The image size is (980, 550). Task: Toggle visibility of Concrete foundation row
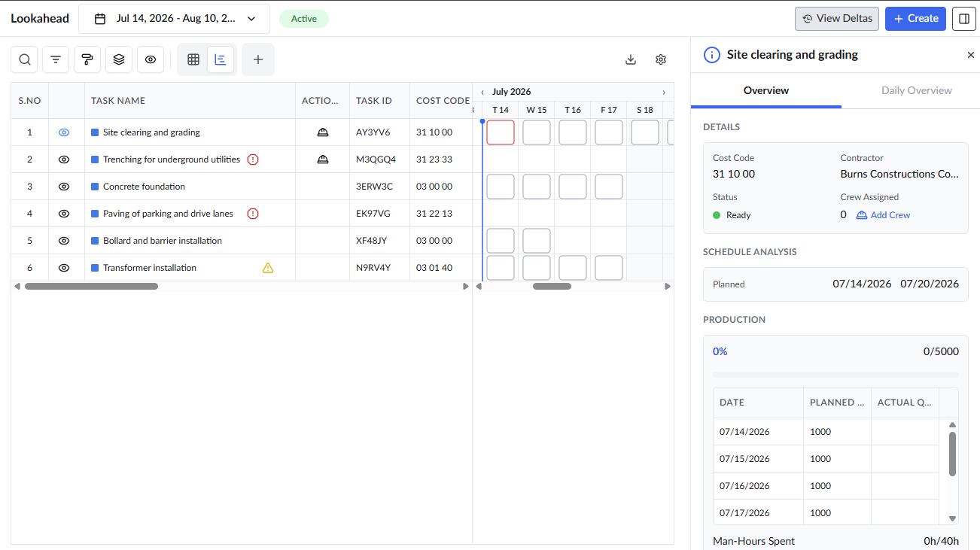pyautogui.click(x=64, y=187)
